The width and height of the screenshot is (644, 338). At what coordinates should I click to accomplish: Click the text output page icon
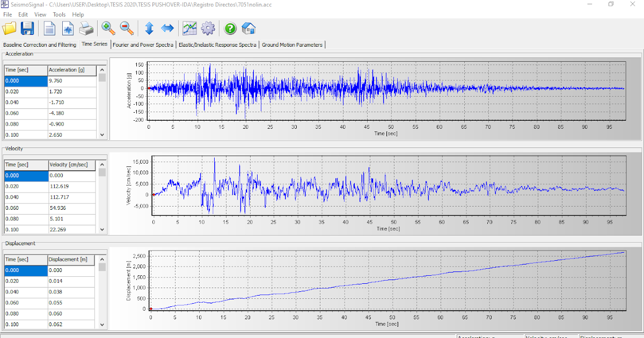(49, 28)
